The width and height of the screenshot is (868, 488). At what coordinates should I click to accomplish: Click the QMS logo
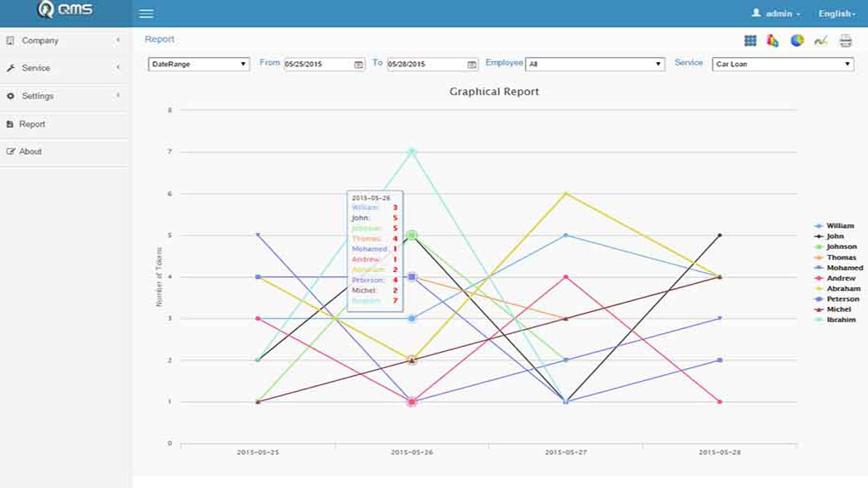click(66, 9)
